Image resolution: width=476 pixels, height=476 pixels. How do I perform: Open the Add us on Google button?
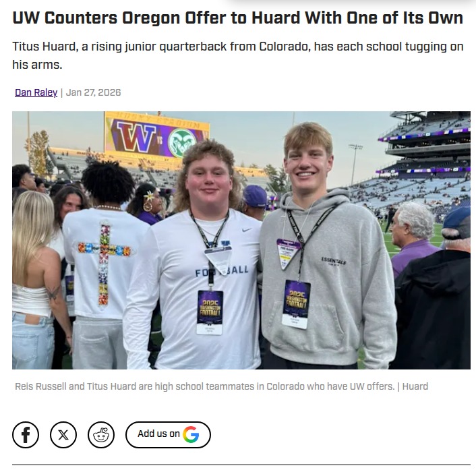168,435
